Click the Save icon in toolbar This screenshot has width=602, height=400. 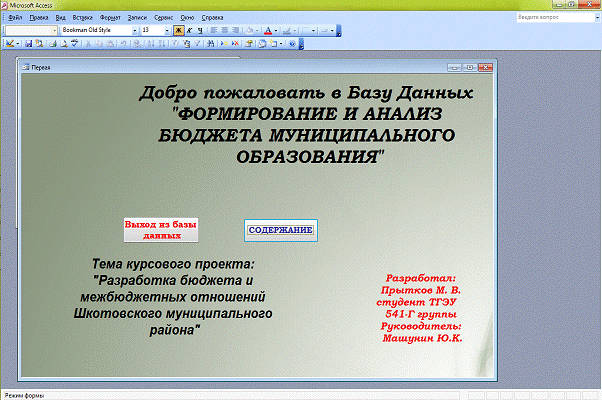29,44
